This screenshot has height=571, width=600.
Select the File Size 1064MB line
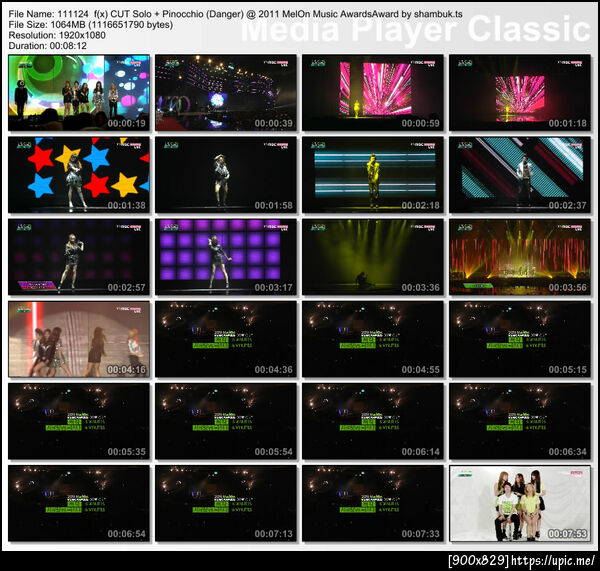coord(91,24)
